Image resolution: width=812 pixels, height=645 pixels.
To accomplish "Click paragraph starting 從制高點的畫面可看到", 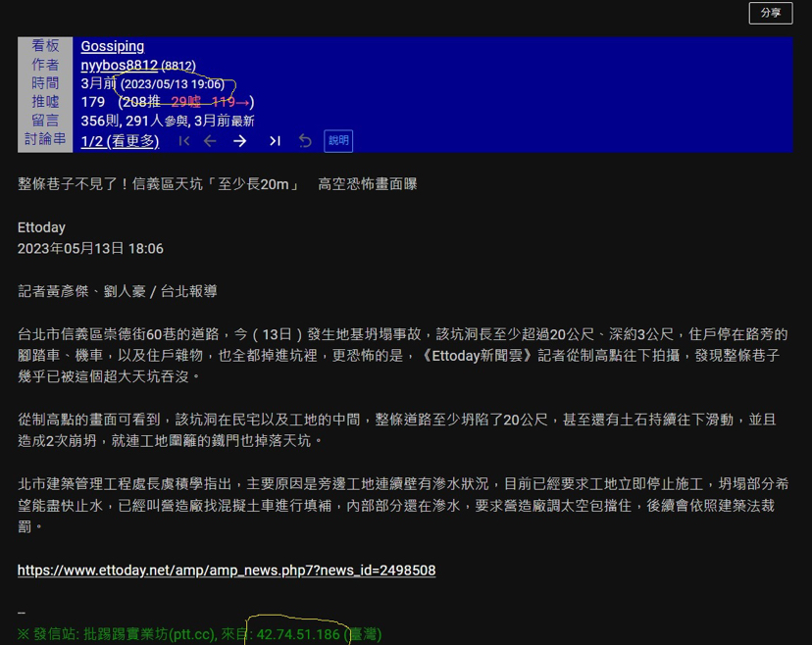I will tap(397, 430).
